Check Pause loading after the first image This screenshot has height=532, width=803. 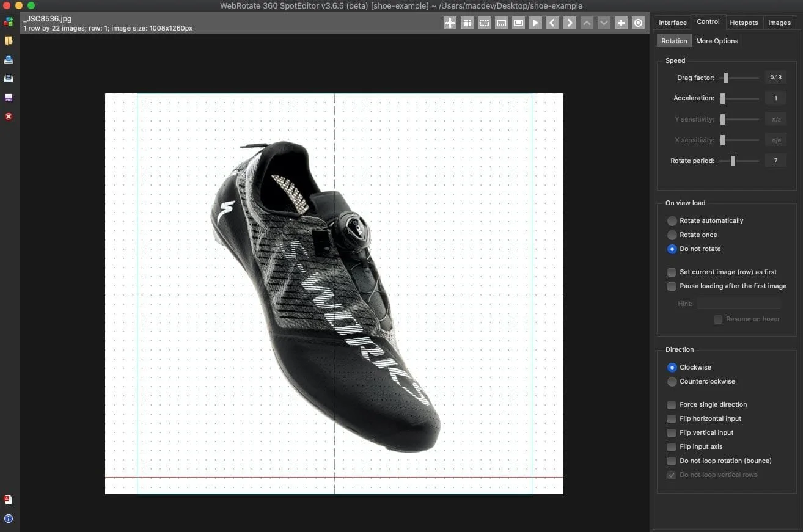point(671,286)
